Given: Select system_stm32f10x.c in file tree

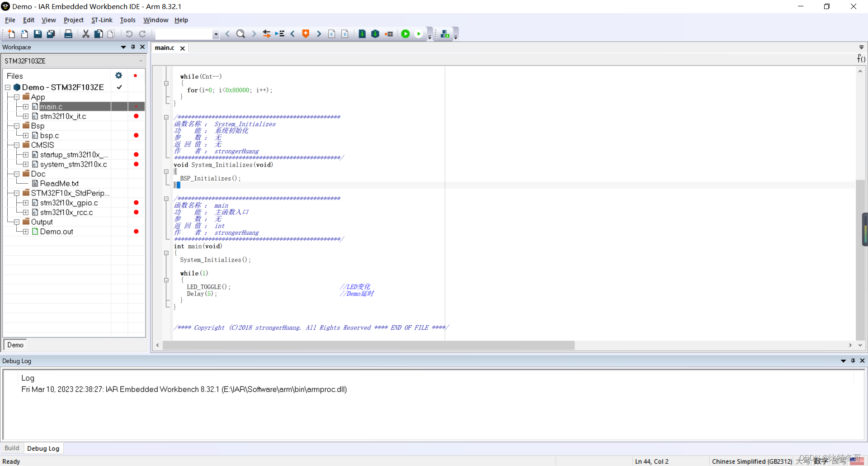Looking at the screenshot, I should [x=73, y=164].
